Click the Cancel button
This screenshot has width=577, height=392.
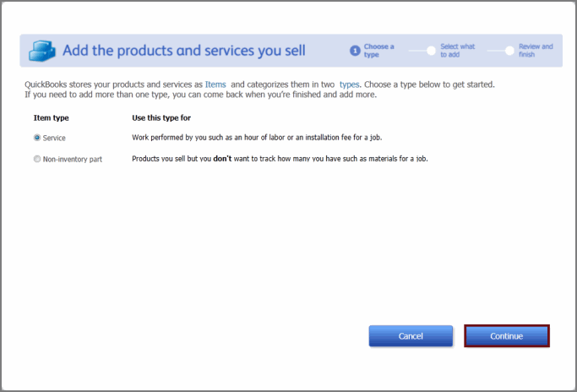(411, 335)
